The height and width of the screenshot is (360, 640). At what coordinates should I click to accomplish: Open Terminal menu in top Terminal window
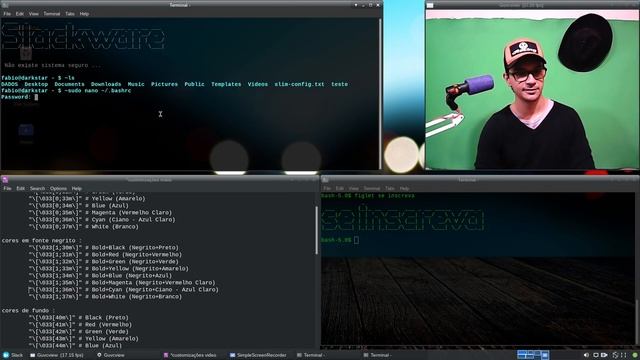tap(52, 14)
